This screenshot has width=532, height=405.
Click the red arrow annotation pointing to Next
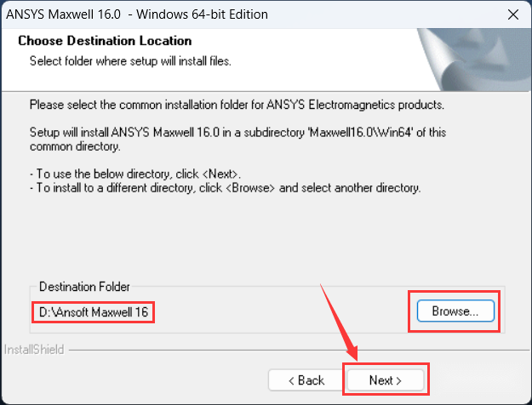tap(338, 322)
